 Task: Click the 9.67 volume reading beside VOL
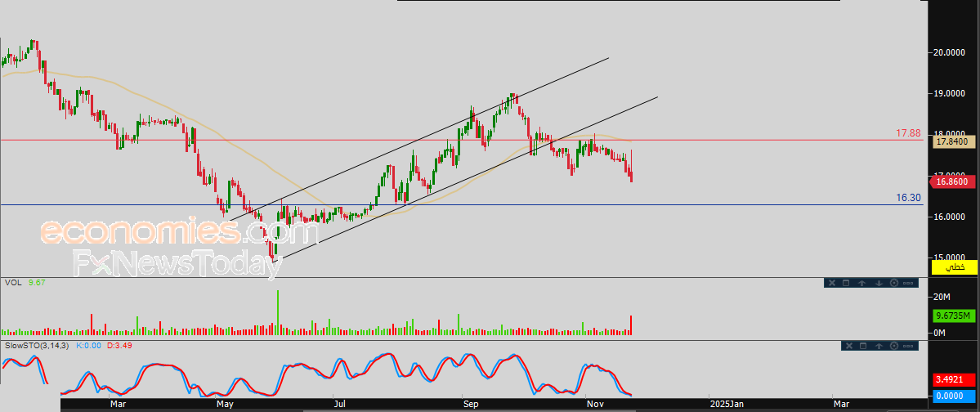point(36,283)
